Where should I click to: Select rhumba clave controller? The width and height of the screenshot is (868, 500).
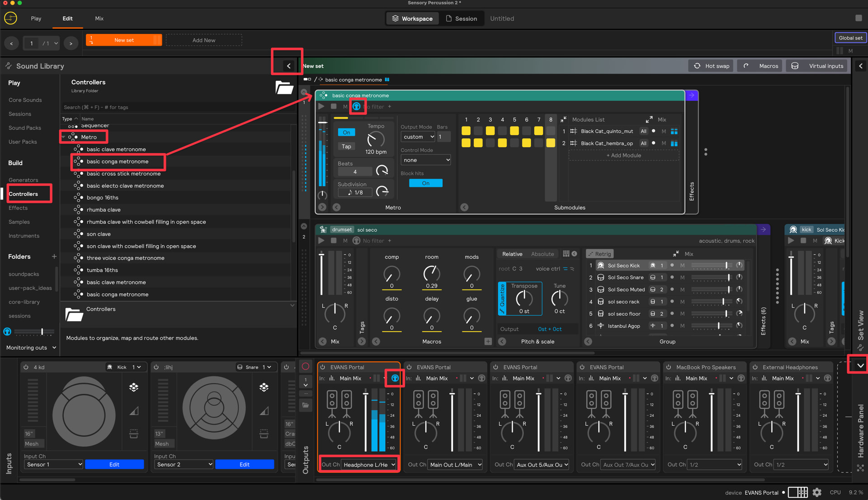pyautogui.click(x=104, y=210)
